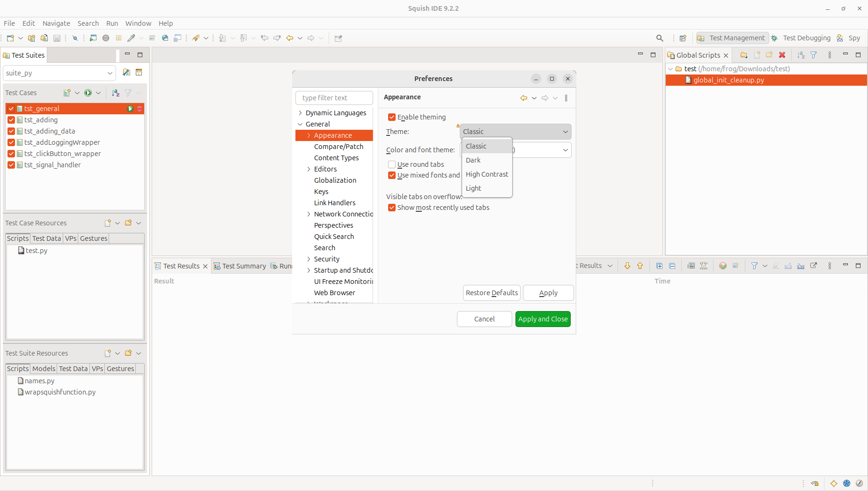Click the Cancel button in Preferences
The width and height of the screenshot is (868, 491).
tap(485, 319)
